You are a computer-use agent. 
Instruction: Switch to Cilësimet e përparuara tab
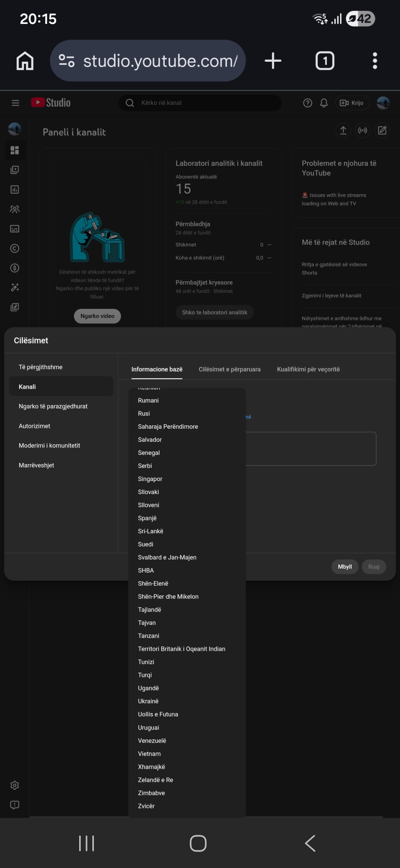(230, 369)
